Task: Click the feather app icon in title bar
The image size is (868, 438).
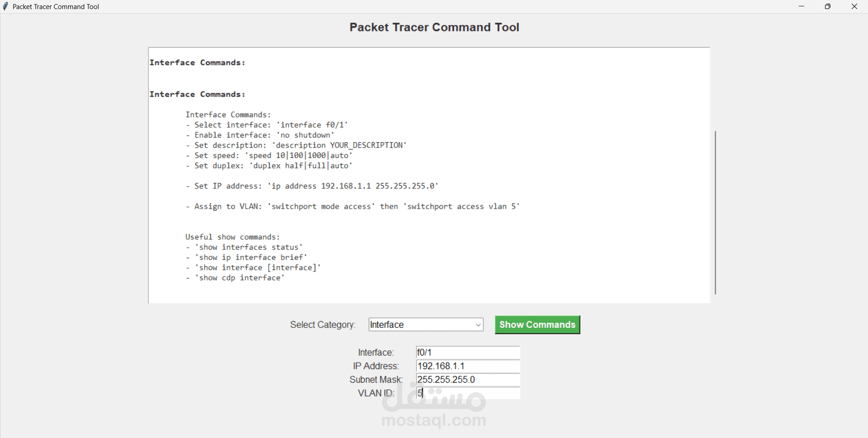Action: click(5, 6)
